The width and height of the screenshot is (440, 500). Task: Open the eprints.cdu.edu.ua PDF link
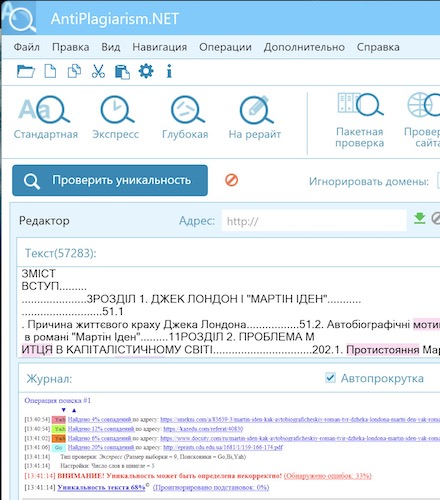point(223,447)
